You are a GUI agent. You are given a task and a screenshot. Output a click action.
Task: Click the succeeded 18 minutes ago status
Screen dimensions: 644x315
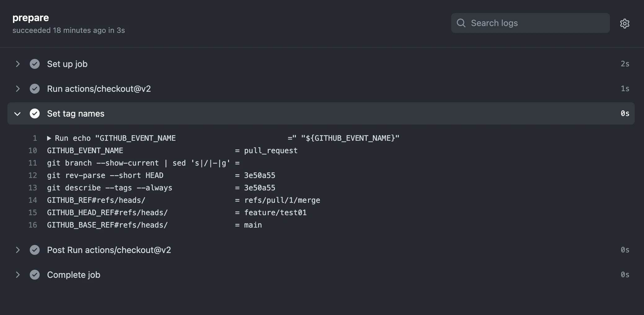[68, 30]
